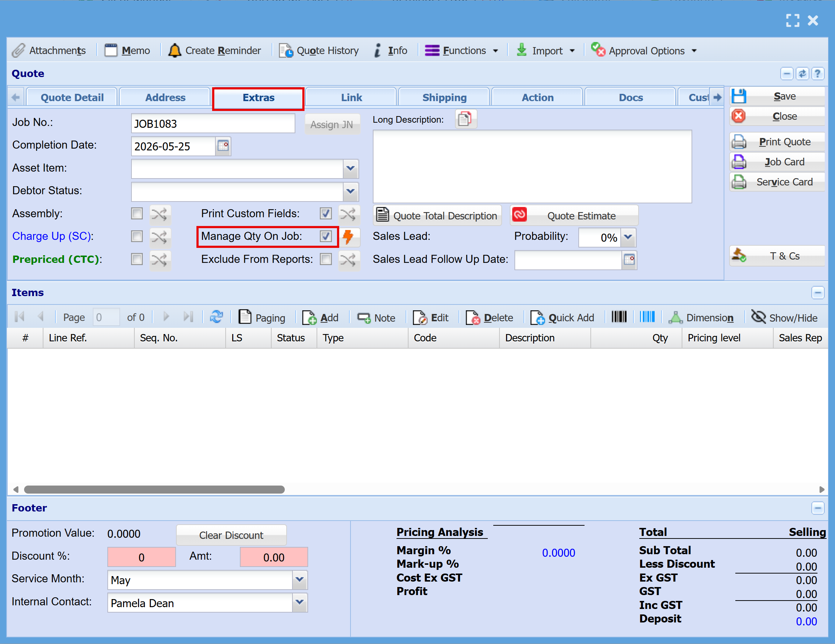Click the orange lightning icon beside Manage Qty

coord(348,237)
